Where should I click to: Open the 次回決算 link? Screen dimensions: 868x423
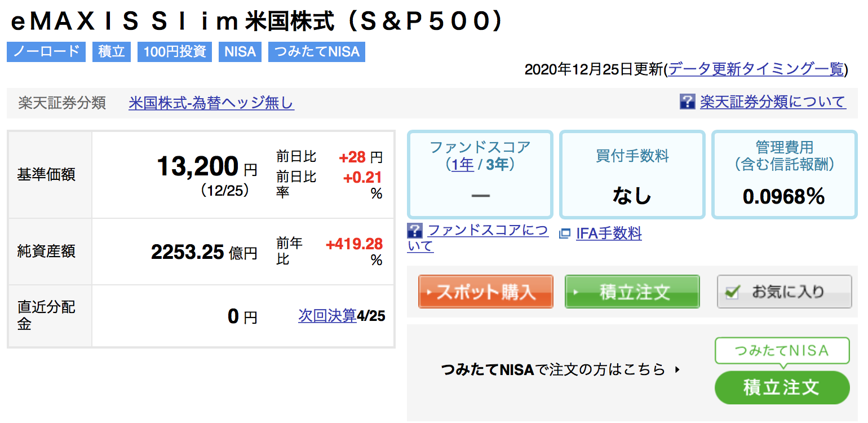327,316
